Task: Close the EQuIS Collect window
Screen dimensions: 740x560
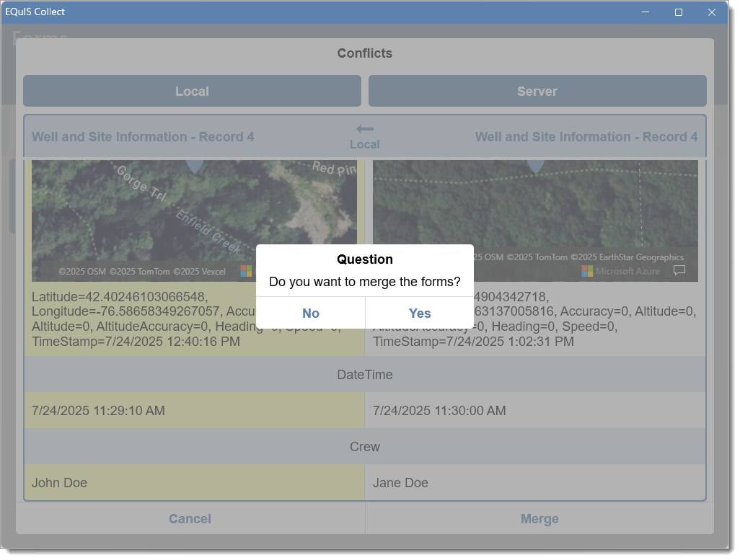Action: pyautogui.click(x=712, y=12)
